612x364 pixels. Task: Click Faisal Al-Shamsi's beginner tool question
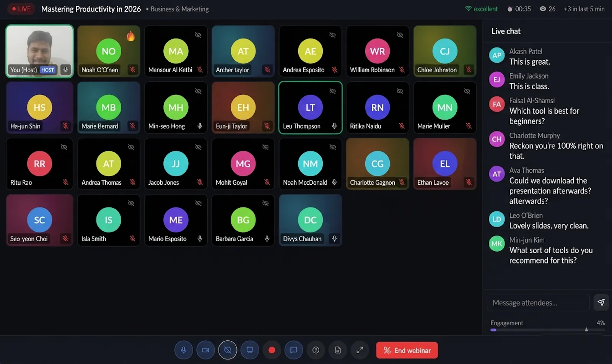[544, 116]
